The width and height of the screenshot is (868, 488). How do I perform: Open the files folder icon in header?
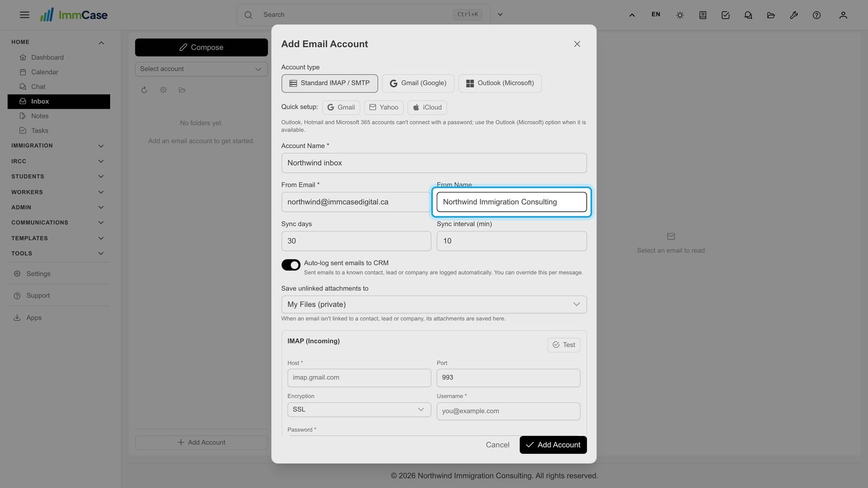[771, 15]
